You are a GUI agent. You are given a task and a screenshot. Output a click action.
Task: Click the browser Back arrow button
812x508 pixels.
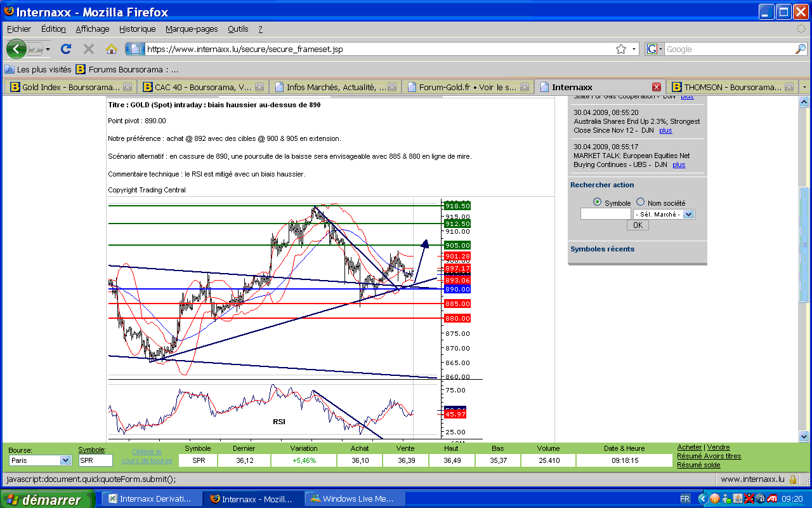16,49
